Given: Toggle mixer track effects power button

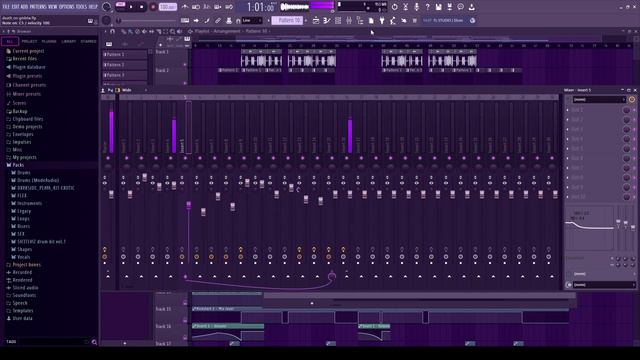Looking at the screenshot, I should [x=632, y=100].
